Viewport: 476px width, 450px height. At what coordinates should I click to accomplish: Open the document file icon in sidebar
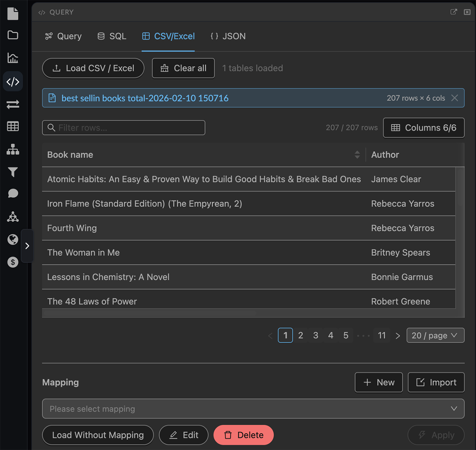tap(13, 14)
